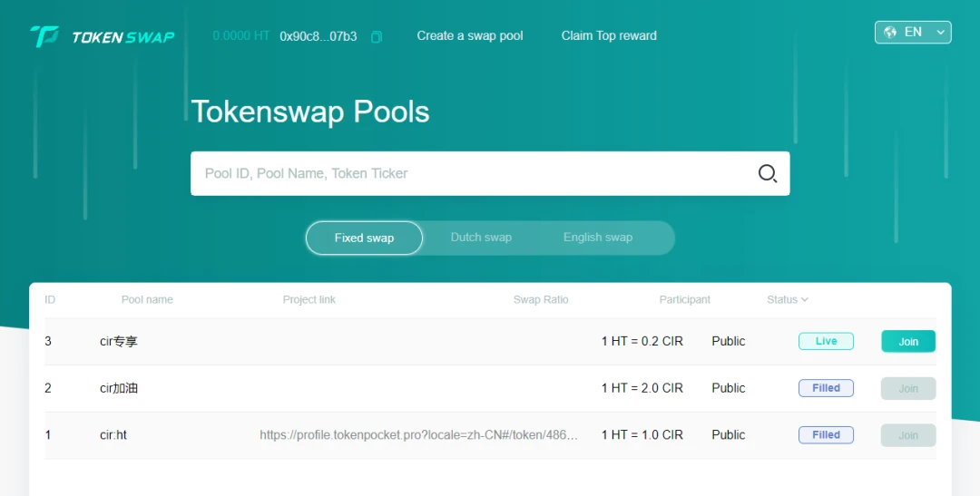The height and width of the screenshot is (496, 980).
Task: Click wallet address 0x90c8...07b3
Action: [318, 36]
